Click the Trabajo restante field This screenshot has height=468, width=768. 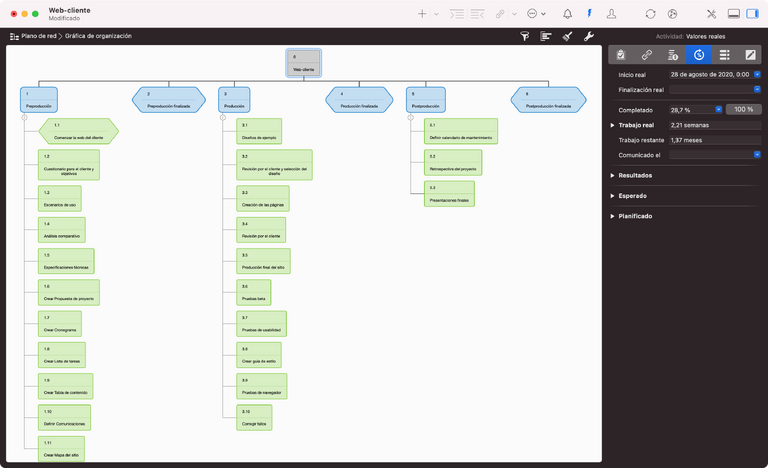point(714,140)
